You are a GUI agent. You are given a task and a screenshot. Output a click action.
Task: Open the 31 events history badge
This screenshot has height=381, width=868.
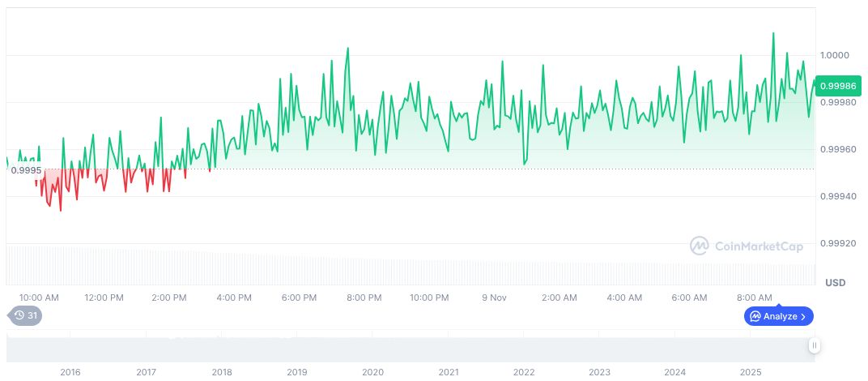click(24, 316)
